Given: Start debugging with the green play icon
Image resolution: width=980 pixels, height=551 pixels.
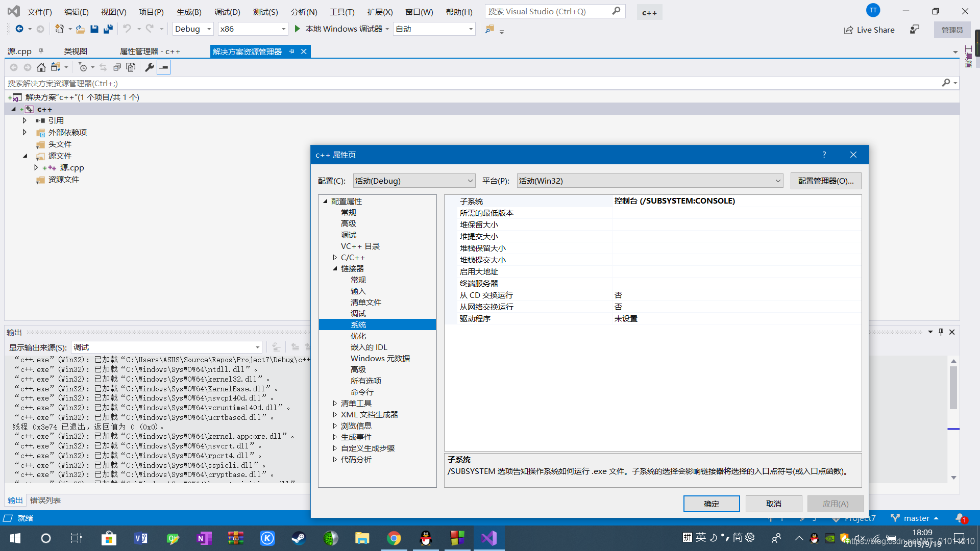Looking at the screenshot, I should (298, 29).
